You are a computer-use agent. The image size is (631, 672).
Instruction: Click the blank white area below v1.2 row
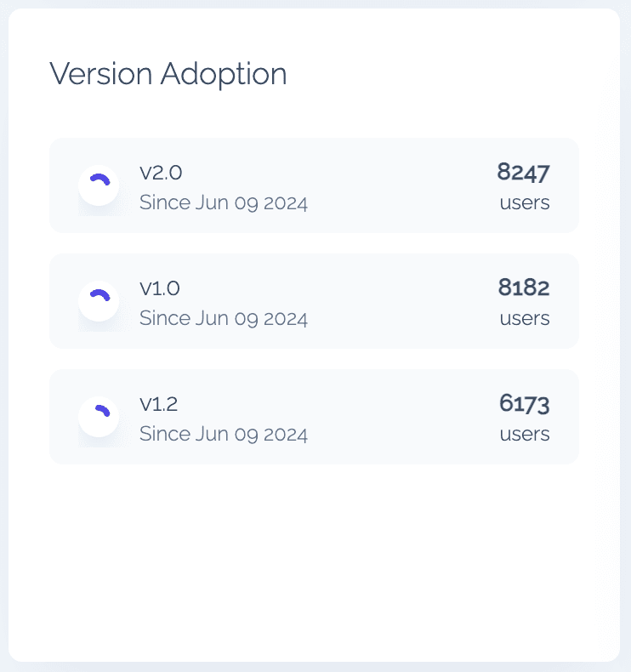(315, 561)
